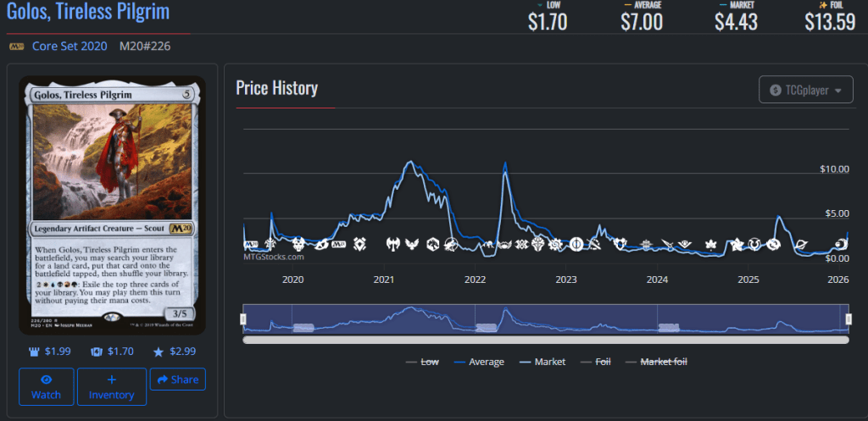Click the cards icon beside $1.70

[x=96, y=352]
